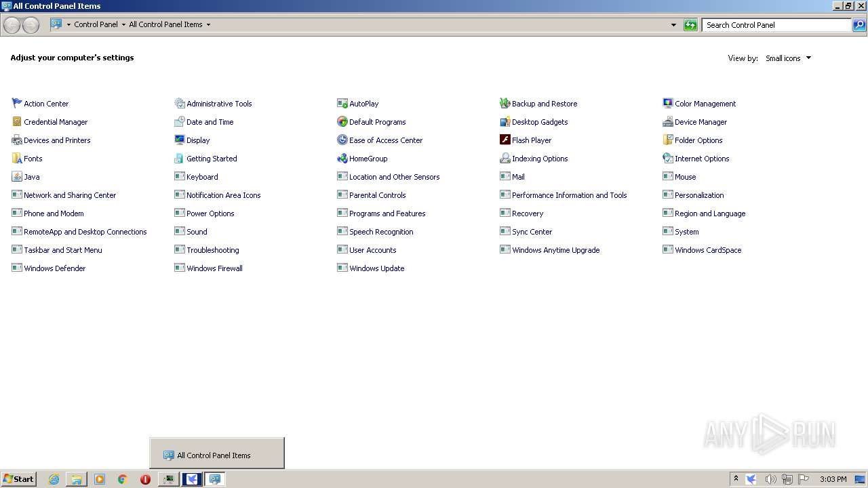Click Control Panel breadcrumb segment

(x=96, y=24)
